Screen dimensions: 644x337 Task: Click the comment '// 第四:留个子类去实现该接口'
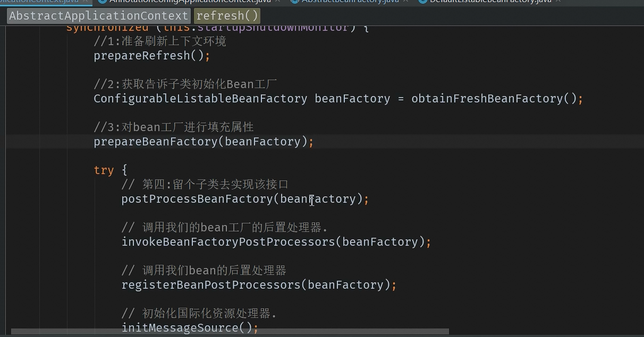pyautogui.click(x=205, y=185)
